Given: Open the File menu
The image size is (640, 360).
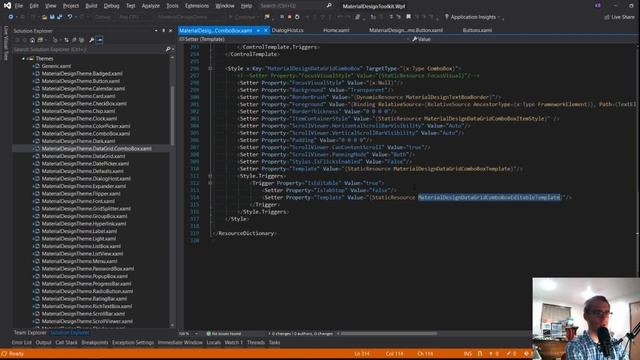Looking at the screenshot, I should point(19,6).
